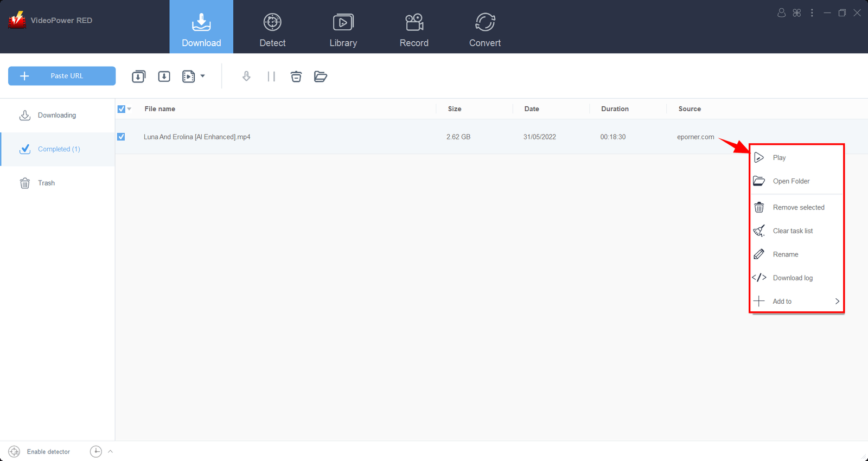Screen dimensions: 868x461
Task: Sort by Size column header
Action: click(x=455, y=109)
